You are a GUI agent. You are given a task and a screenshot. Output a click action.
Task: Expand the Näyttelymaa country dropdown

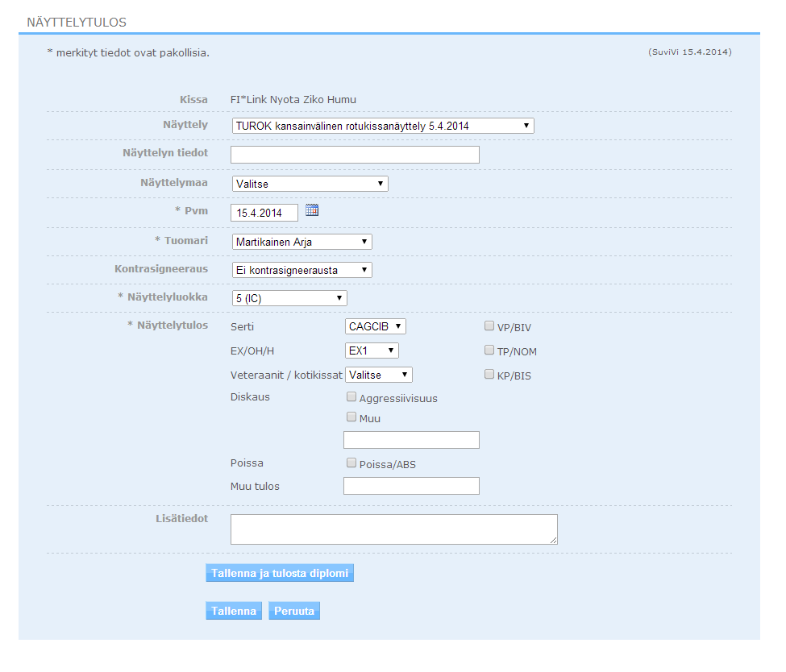(x=310, y=184)
